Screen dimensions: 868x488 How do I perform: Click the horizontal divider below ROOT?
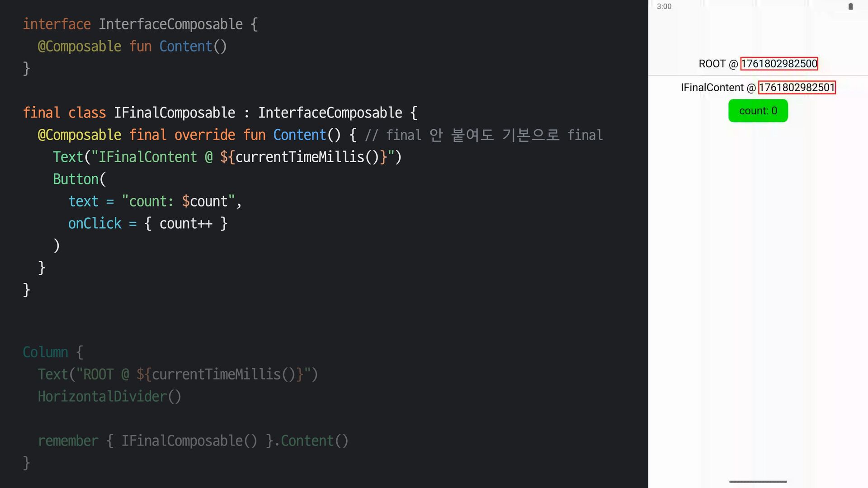pos(758,75)
